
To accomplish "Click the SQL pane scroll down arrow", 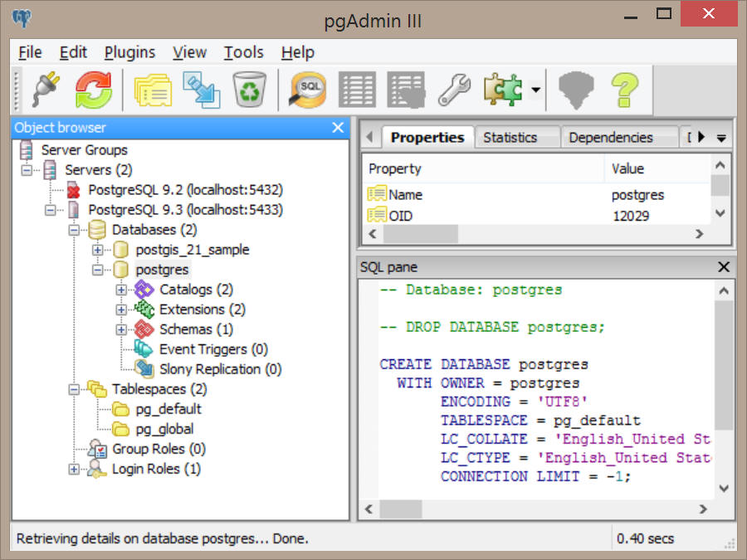I will click(x=724, y=488).
